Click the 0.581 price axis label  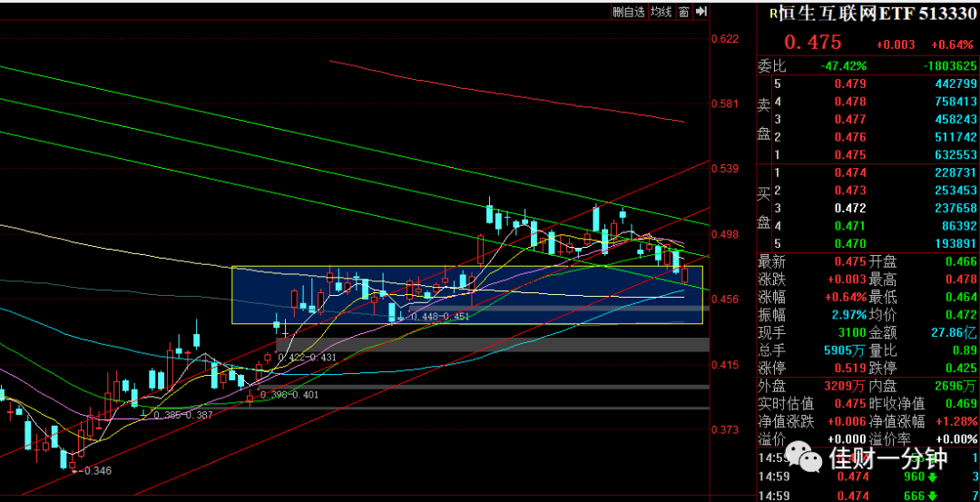pyautogui.click(x=725, y=103)
